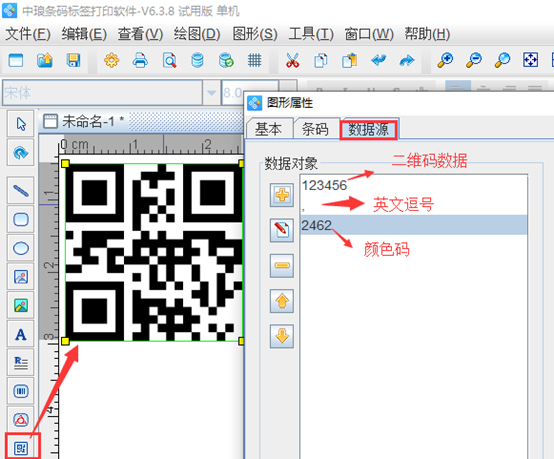
Task: Select the text tool marked A
Action: [x=21, y=334]
